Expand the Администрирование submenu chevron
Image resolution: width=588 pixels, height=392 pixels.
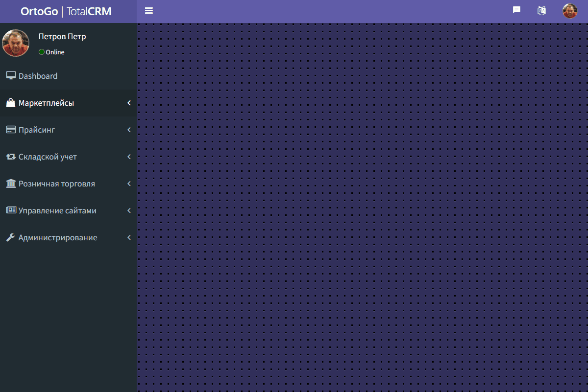coord(129,238)
